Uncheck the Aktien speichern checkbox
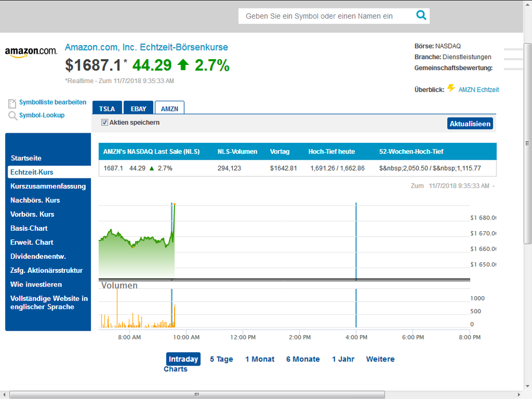This screenshot has height=399, width=532. (104, 121)
